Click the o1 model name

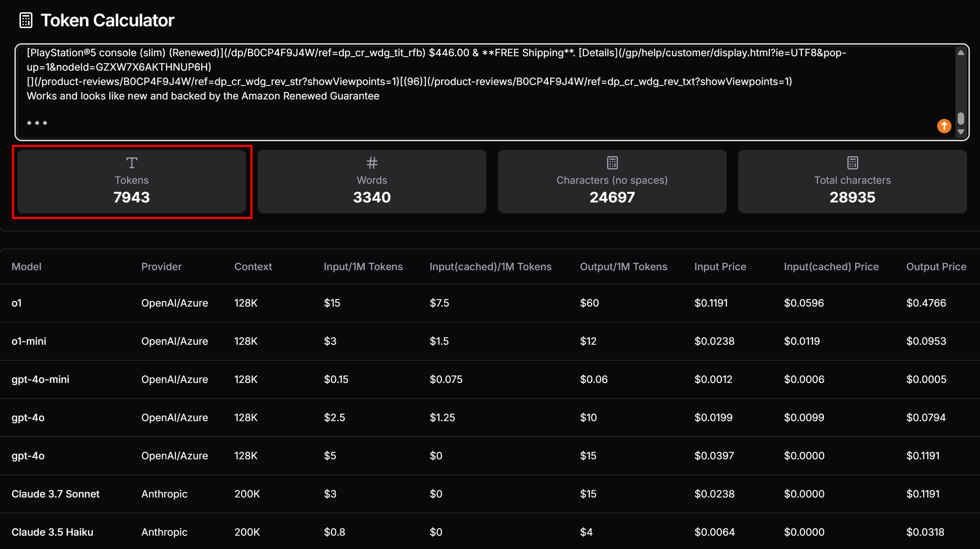tap(16, 303)
